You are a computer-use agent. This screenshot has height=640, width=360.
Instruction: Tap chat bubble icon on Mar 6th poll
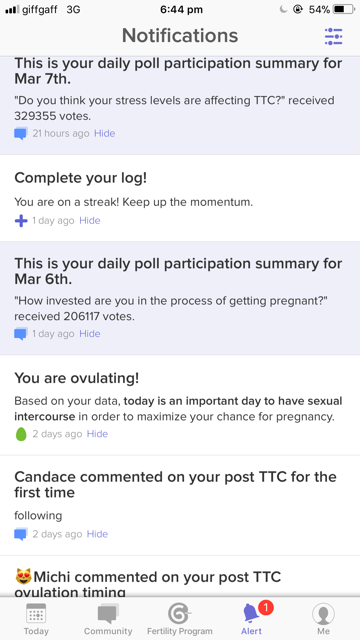click(21, 334)
